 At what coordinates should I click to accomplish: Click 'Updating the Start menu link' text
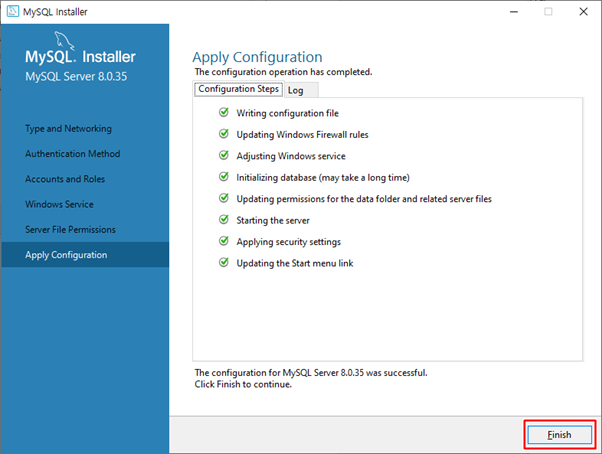295,263
